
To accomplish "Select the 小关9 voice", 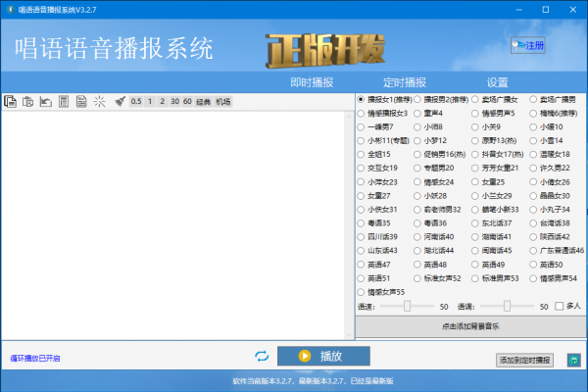I will pyautogui.click(x=486, y=127).
